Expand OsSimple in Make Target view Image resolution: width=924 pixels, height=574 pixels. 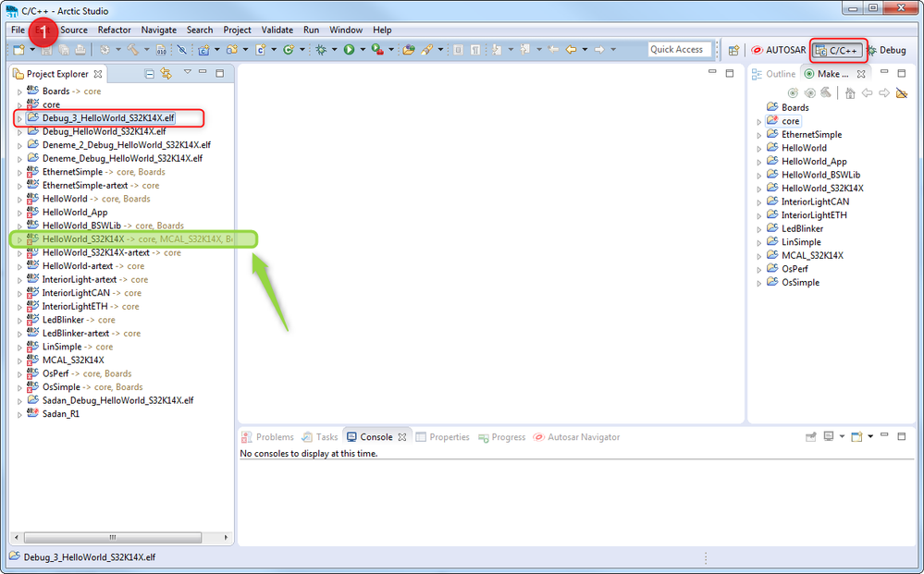tap(759, 283)
